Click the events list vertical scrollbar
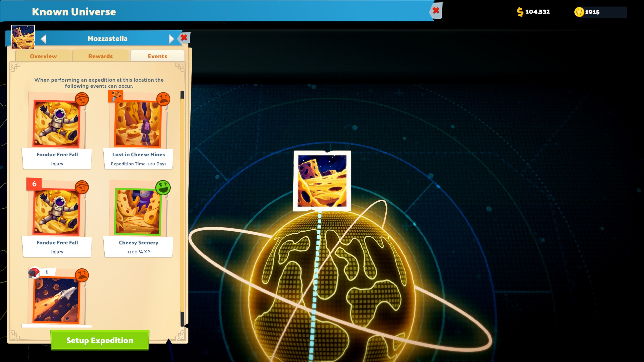Image resolution: width=644 pixels, height=362 pixels. pos(182,209)
